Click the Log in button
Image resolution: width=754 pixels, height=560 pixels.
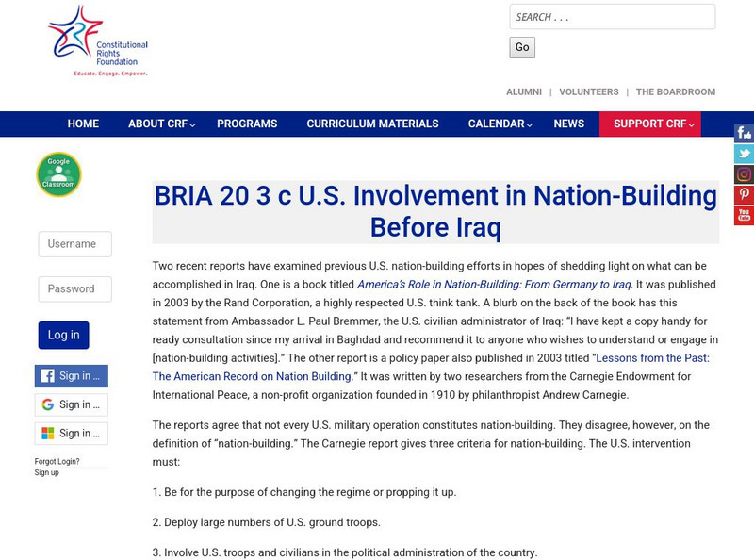point(63,335)
